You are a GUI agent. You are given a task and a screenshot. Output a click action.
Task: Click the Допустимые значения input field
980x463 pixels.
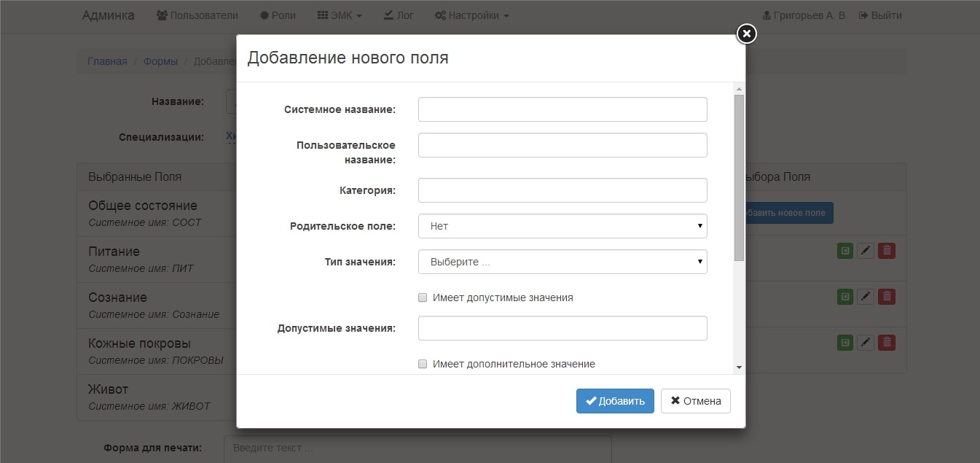(x=562, y=328)
